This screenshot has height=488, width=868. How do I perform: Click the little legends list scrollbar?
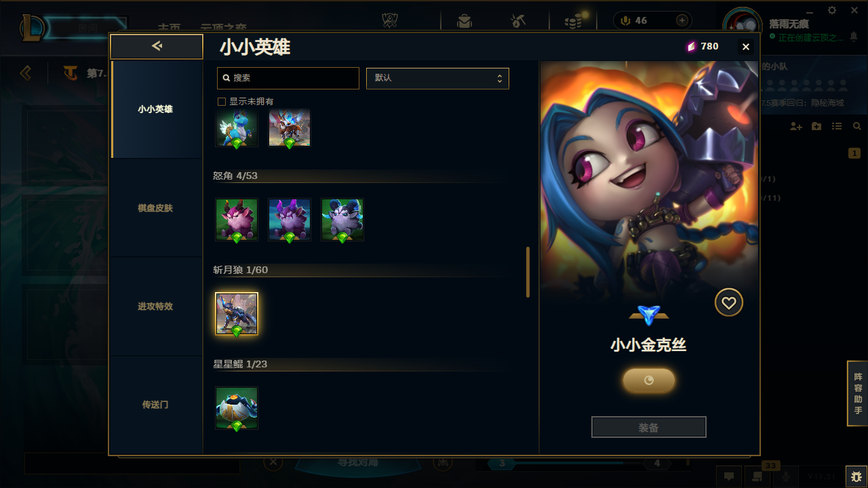(x=528, y=272)
